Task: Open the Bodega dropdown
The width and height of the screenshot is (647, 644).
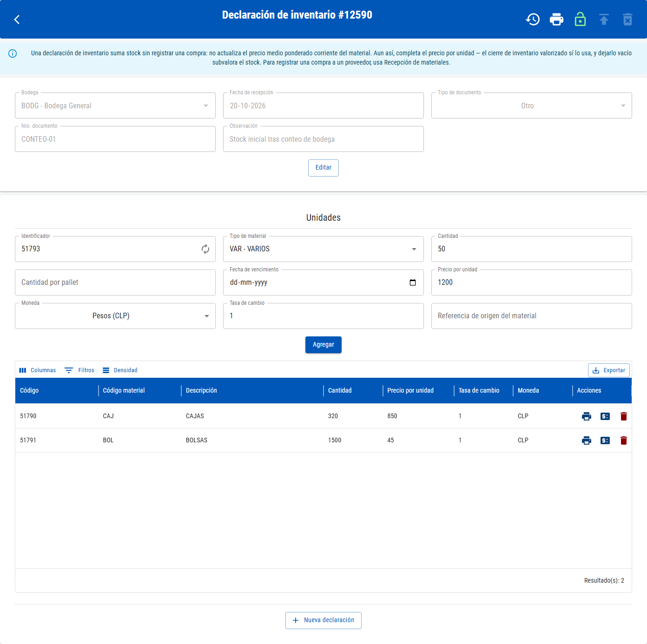Action: point(115,105)
